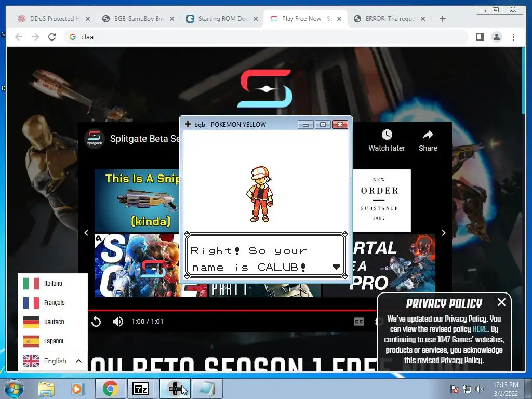Screen dimensions: 532x399
Task: Advance the Pokemon dialog text arrow
Action: (x=336, y=267)
